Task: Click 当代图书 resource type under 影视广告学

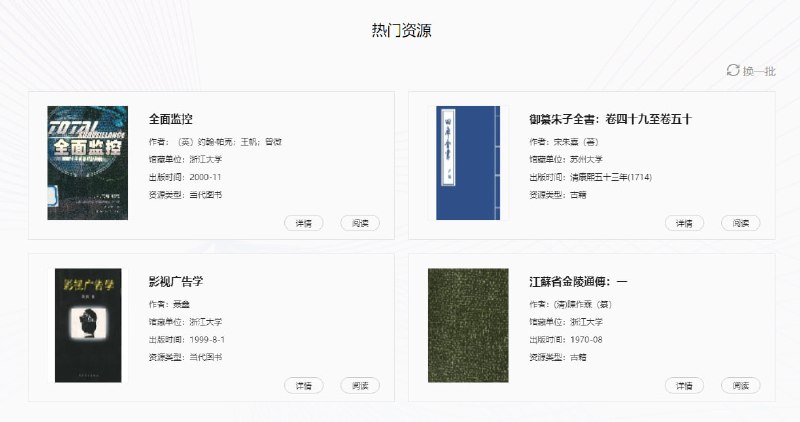Action: click(x=206, y=357)
